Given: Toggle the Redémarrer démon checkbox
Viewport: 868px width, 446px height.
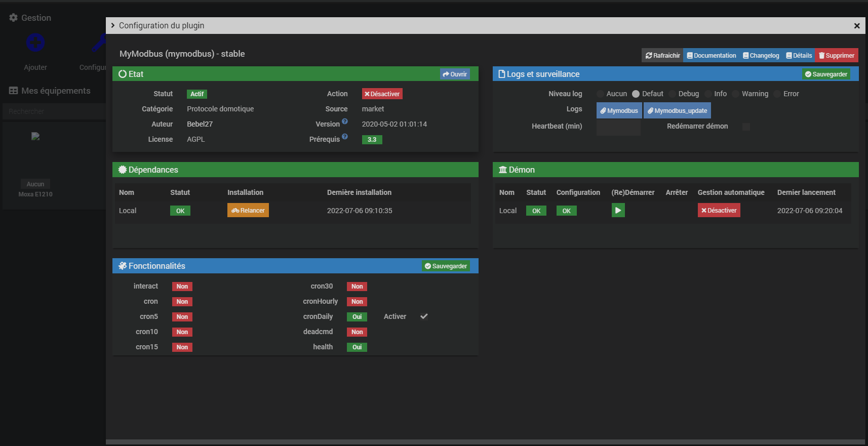Looking at the screenshot, I should click(746, 127).
